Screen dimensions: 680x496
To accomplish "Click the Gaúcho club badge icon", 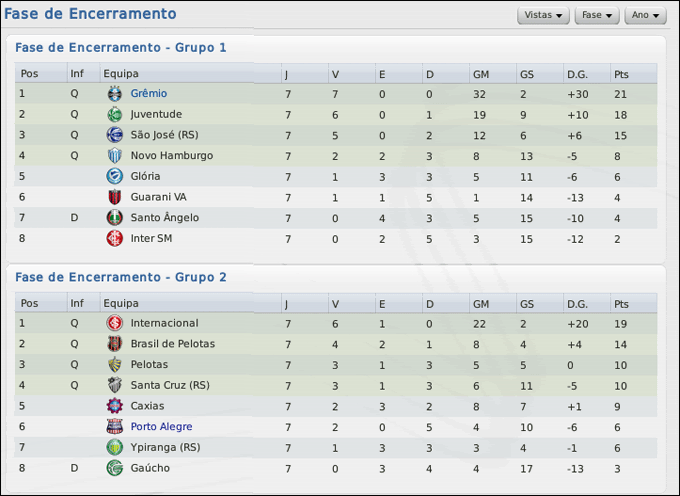I will point(114,468).
